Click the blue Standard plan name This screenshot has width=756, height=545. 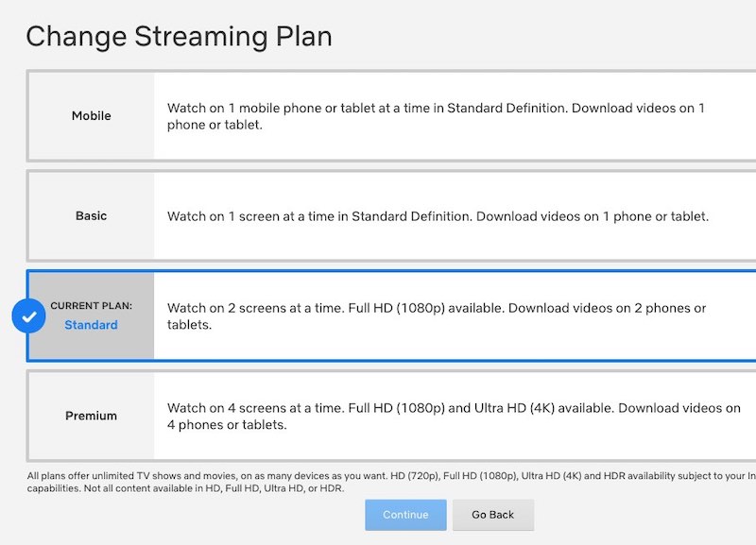[92, 326]
